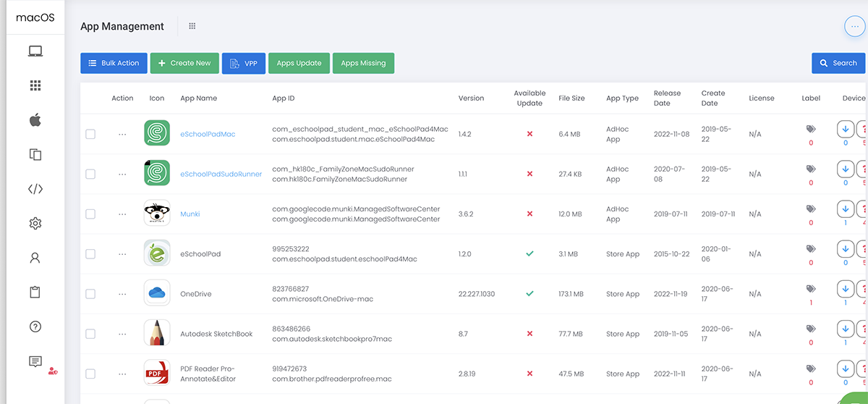Click the label tag icon for PDF Reader Pro
This screenshot has width=868, height=404.
(811, 369)
